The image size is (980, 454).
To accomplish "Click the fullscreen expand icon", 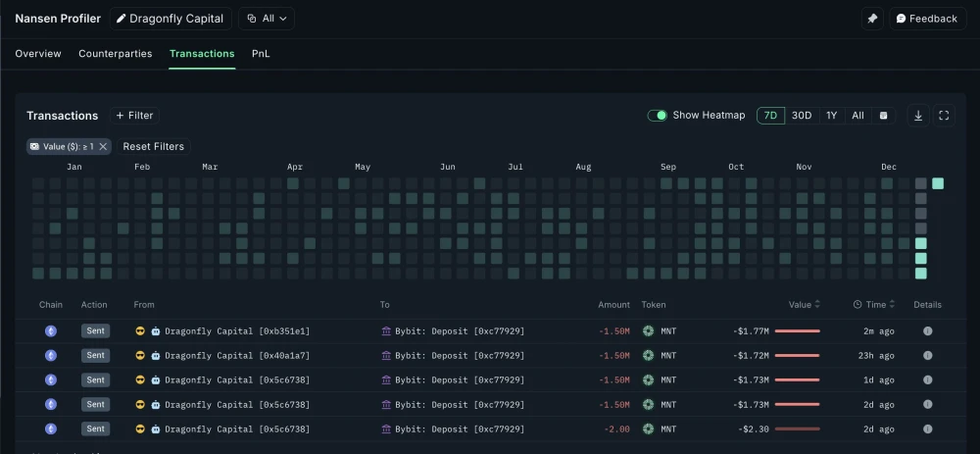I will [x=944, y=116].
